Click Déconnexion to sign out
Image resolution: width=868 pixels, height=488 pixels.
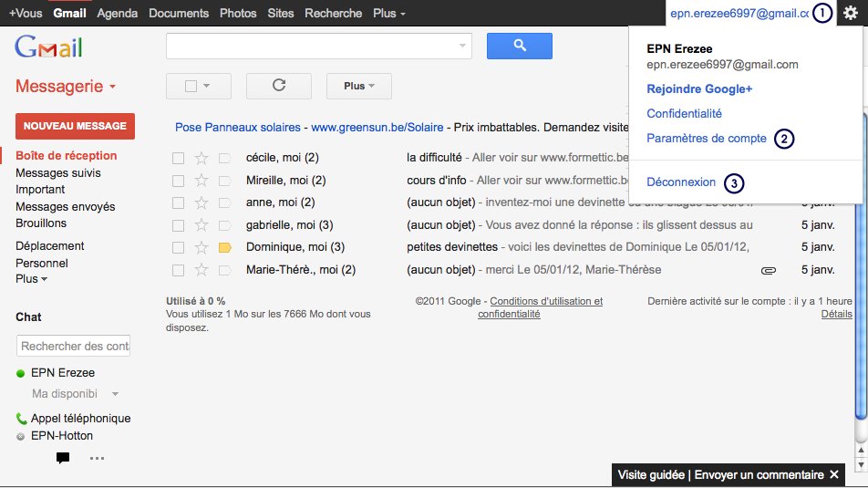(x=681, y=182)
